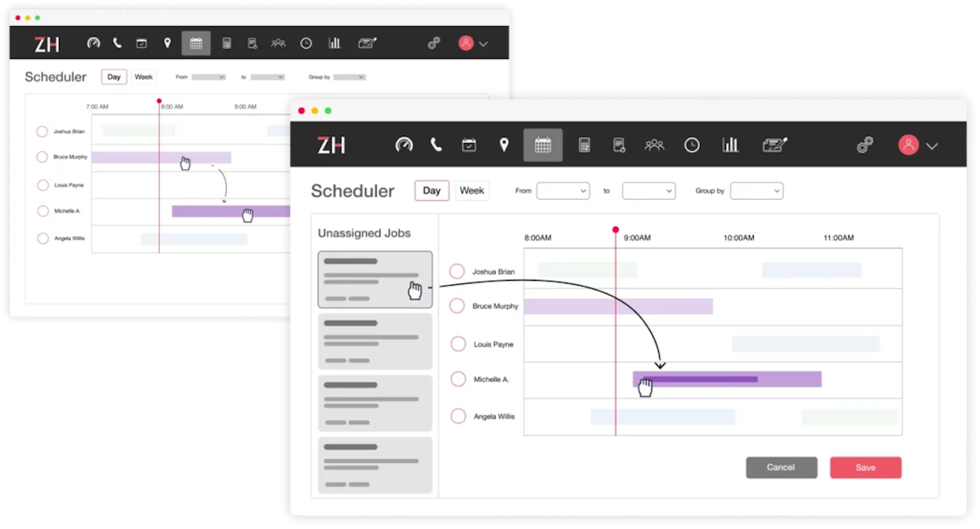
Task: Click the calculator icon in back window
Action: point(226,43)
